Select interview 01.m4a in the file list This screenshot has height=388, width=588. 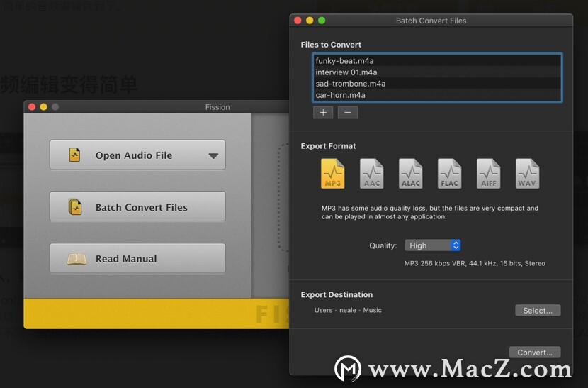click(437, 72)
